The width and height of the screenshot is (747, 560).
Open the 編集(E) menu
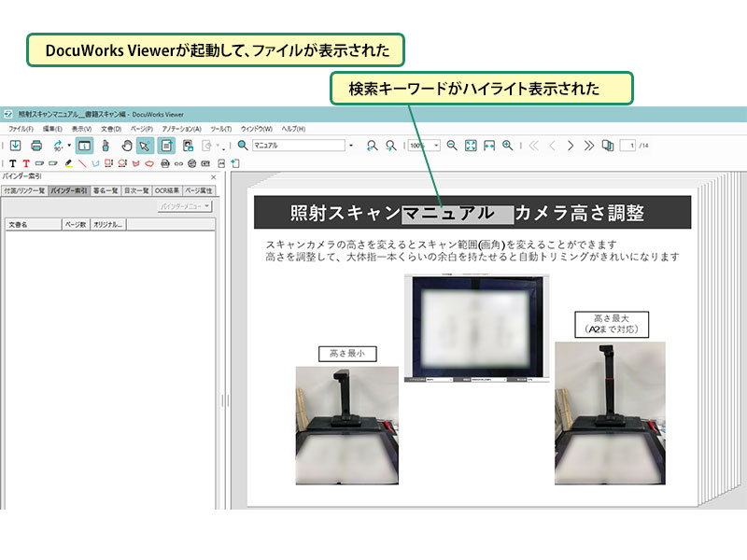coord(52,129)
